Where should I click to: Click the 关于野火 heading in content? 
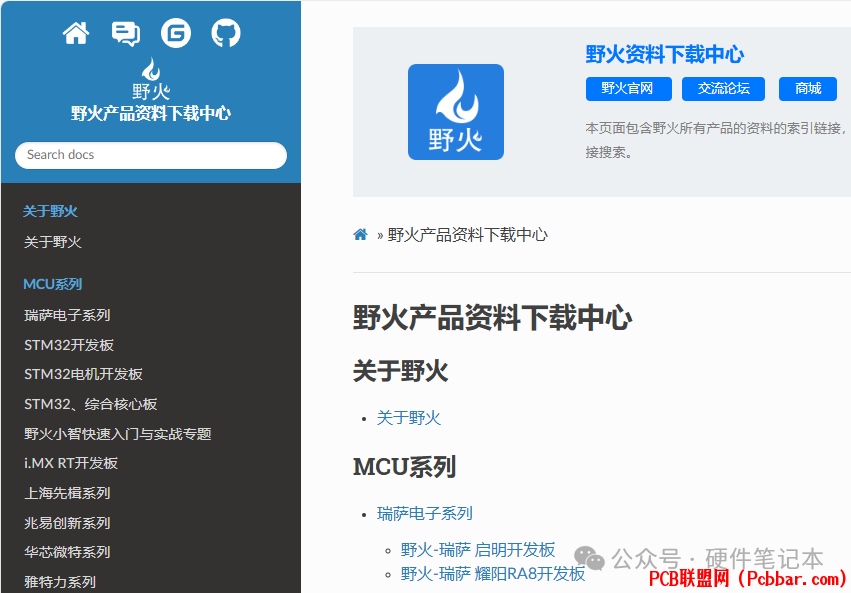[x=401, y=372]
